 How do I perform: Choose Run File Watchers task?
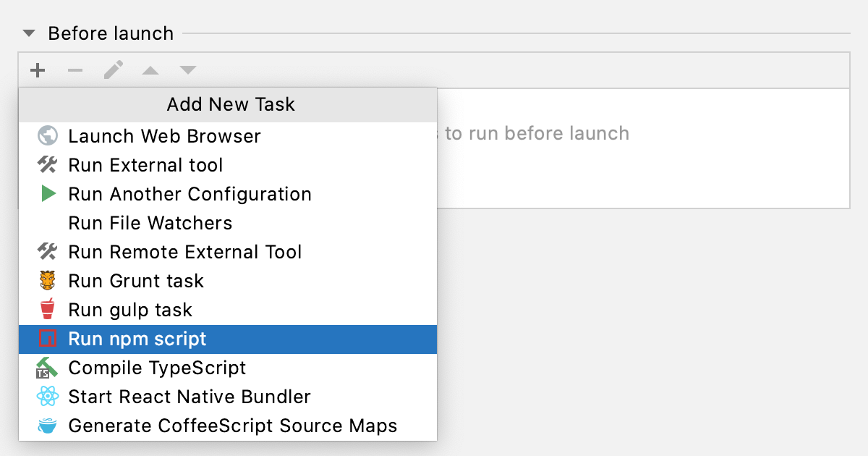click(x=150, y=222)
